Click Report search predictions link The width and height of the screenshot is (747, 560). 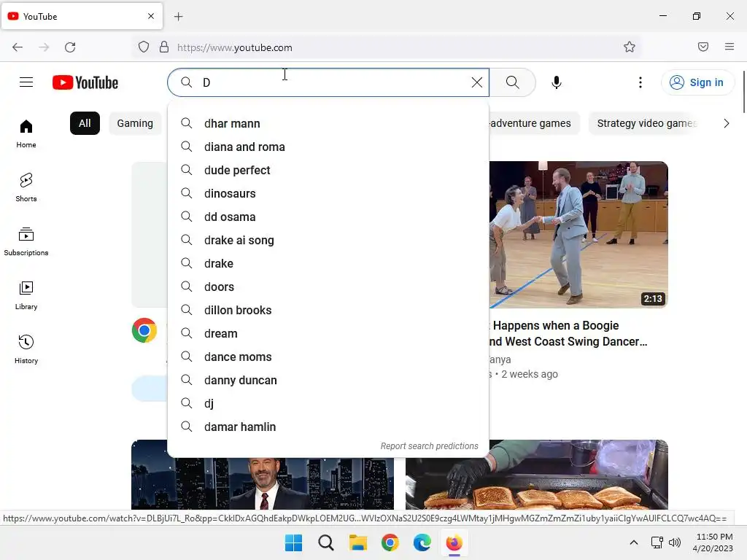click(x=429, y=446)
